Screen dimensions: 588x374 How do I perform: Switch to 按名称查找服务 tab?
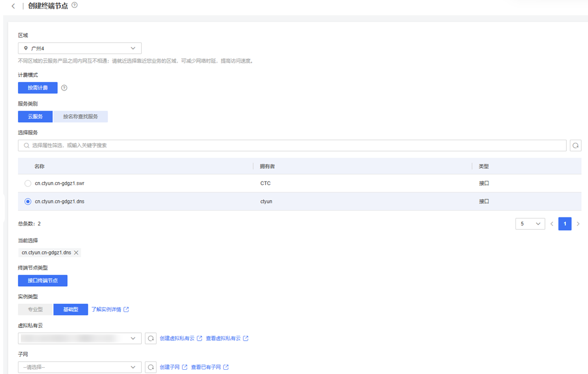[80, 116]
